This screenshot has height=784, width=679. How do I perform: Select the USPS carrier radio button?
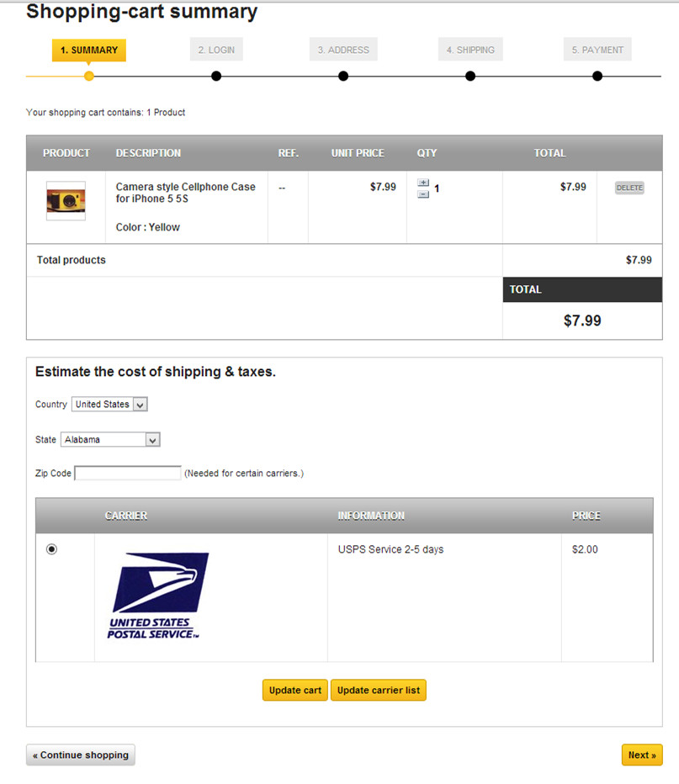point(51,549)
